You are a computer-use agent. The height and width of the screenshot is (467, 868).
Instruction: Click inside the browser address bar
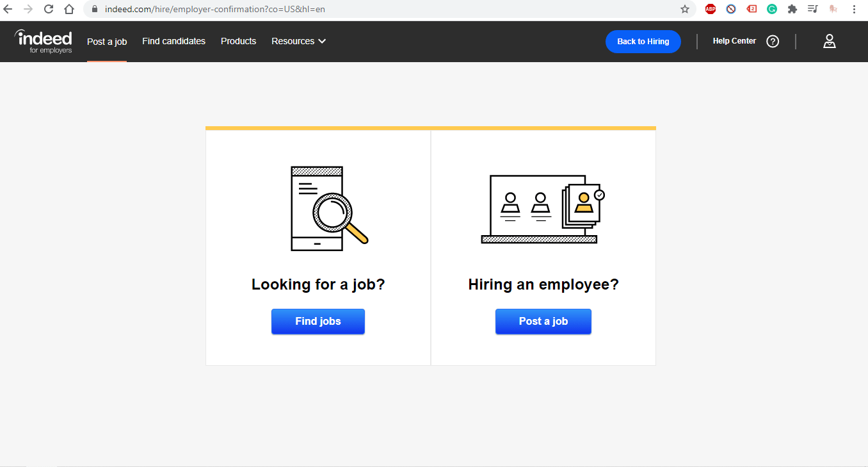click(256, 9)
